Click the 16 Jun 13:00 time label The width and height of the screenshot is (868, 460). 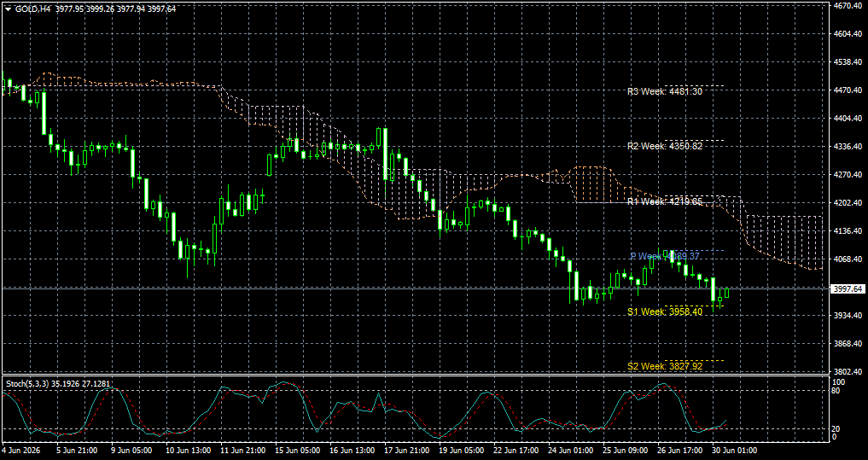pyautogui.click(x=352, y=451)
